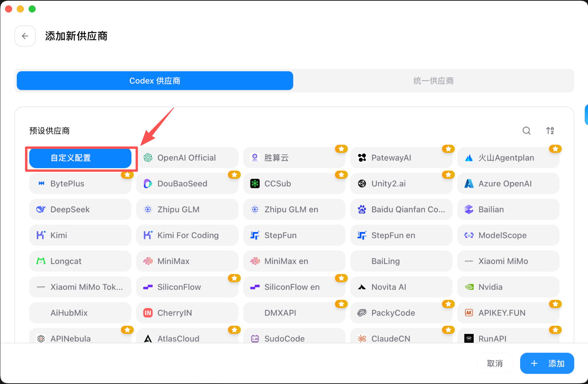Select Kimi For Coding preset
Image resolution: width=588 pixels, height=384 pixels.
click(187, 235)
